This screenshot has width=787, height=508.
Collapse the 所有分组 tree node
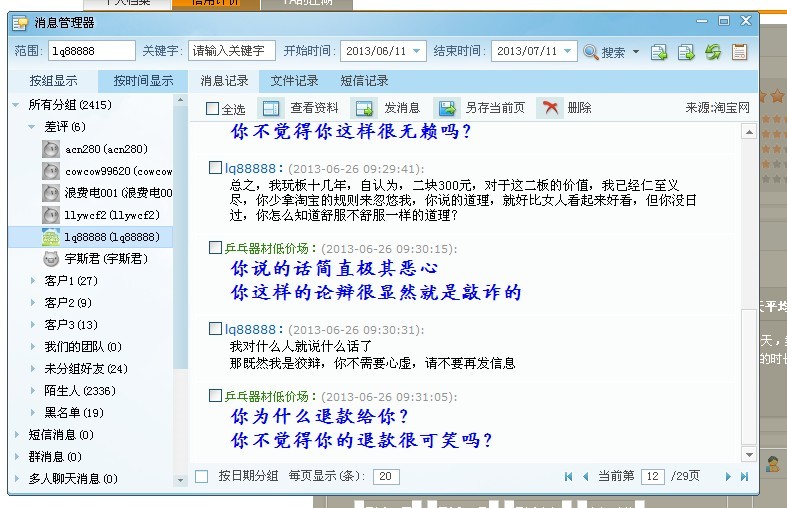coord(16,105)
